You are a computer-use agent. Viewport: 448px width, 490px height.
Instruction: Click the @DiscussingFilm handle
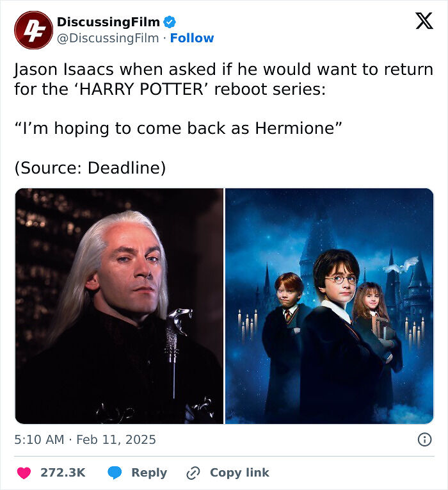[x=108, y=38]
